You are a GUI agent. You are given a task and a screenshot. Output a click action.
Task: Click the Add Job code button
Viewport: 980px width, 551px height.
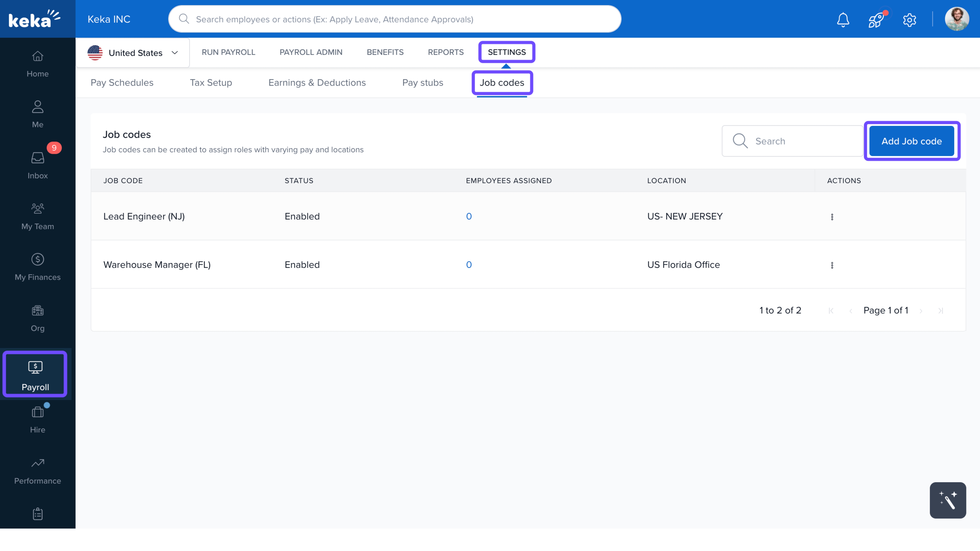(912, 141)
